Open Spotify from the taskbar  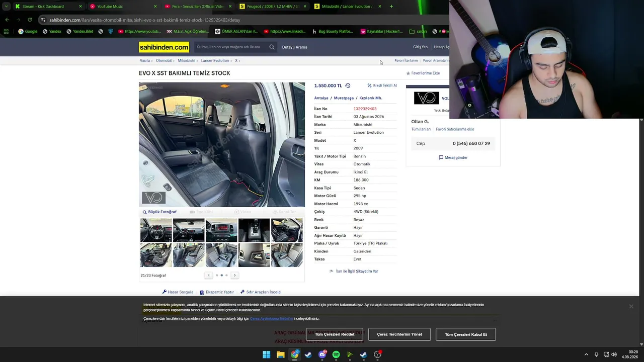[336, 354]
